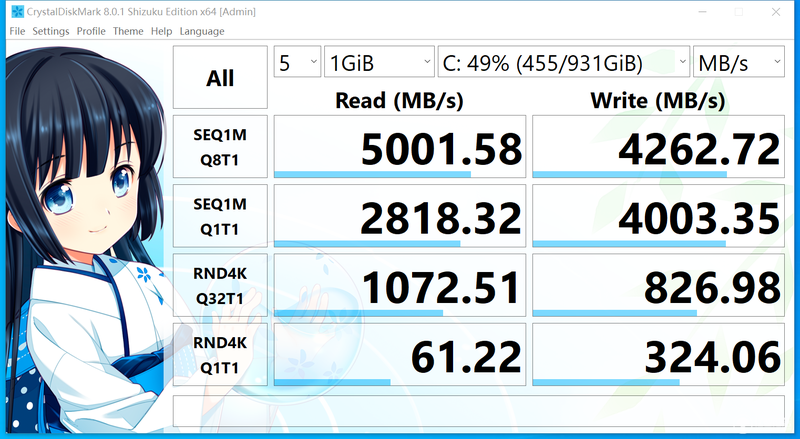This screenshot has width=800, height=439.
Task: Click the RND4K Q1T1 write value 324.06
Action: pos(658,355)
